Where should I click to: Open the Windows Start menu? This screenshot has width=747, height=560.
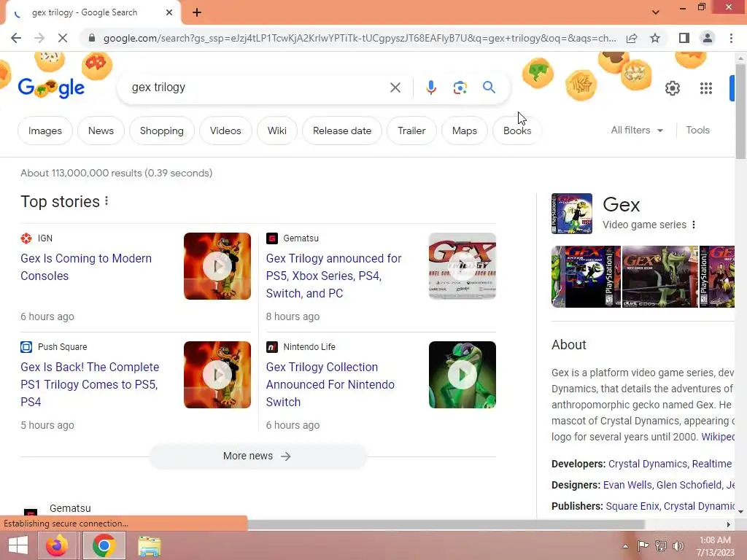tap(18, 545)
